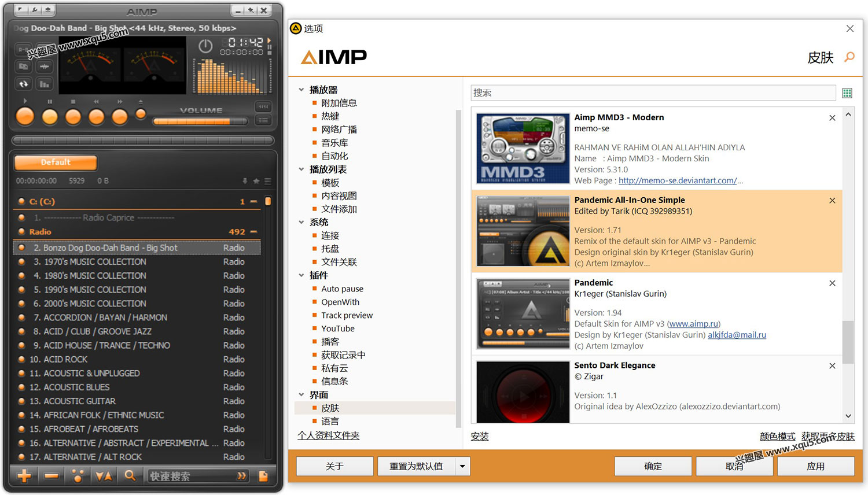
Task: Open the player main menu arrow icon
Action: point(21,9)
